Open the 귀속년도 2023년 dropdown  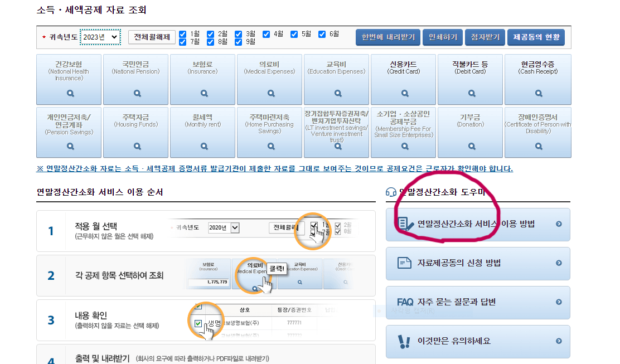pyautogui.click(x=100, y=37)
